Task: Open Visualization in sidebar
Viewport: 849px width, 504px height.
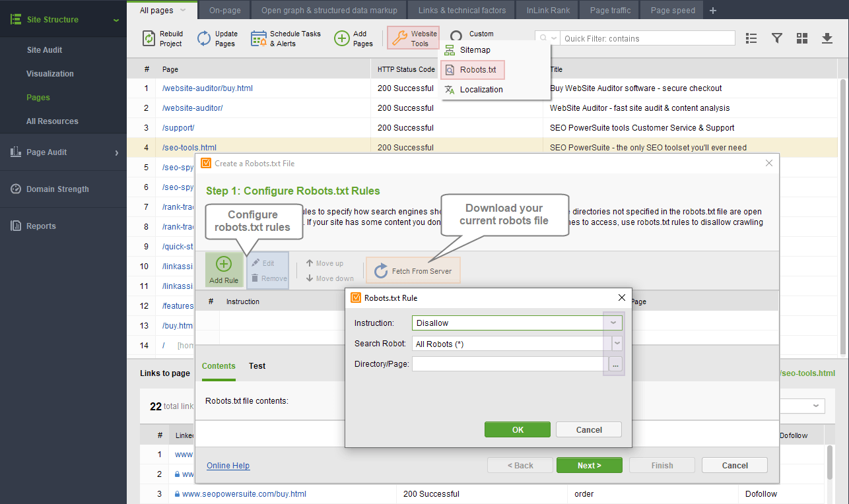Action: pyautogui.click(x=50, y=74)
